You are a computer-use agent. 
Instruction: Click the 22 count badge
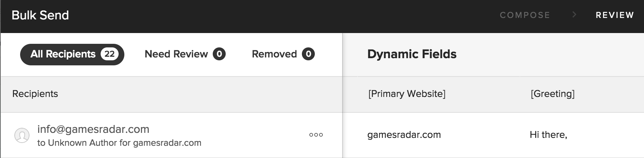[110, 54]
